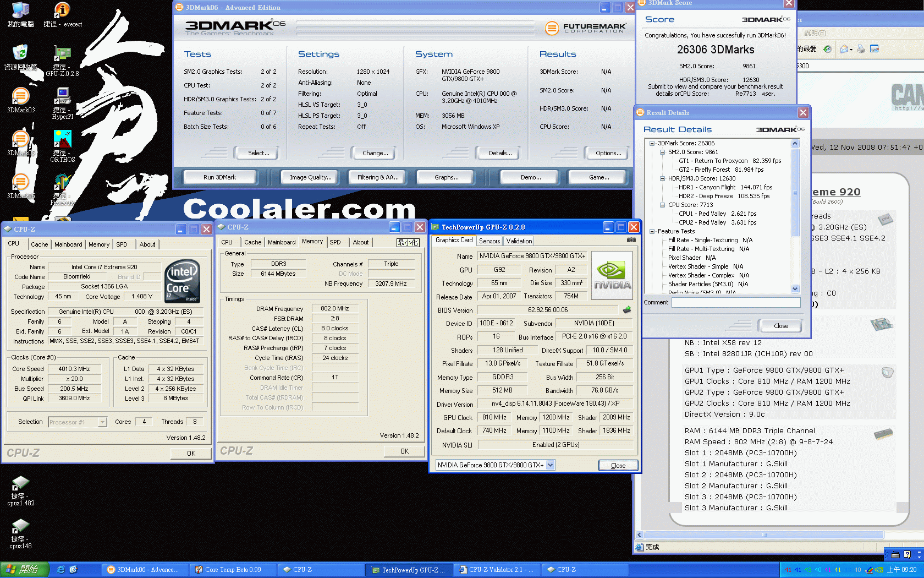This screenshot has height=578, width=924.
Task: Switch to 3DMark06 Advanced taskbar item
Action: (146, 570)
